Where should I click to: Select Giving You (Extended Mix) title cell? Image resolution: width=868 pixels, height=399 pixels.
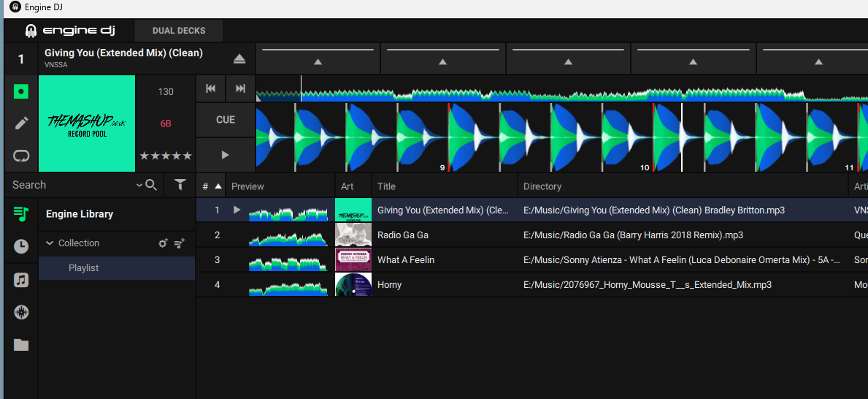coord(442,210)
